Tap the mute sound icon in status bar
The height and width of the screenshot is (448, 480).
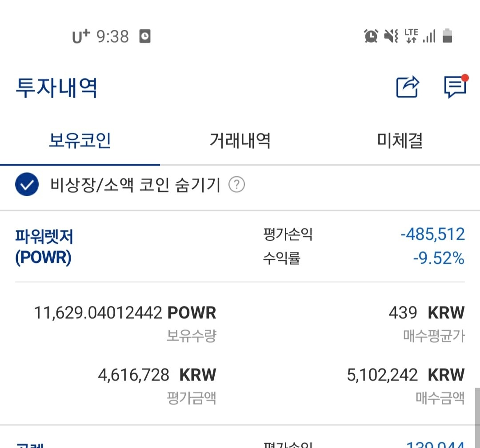(x=389, y=36)
